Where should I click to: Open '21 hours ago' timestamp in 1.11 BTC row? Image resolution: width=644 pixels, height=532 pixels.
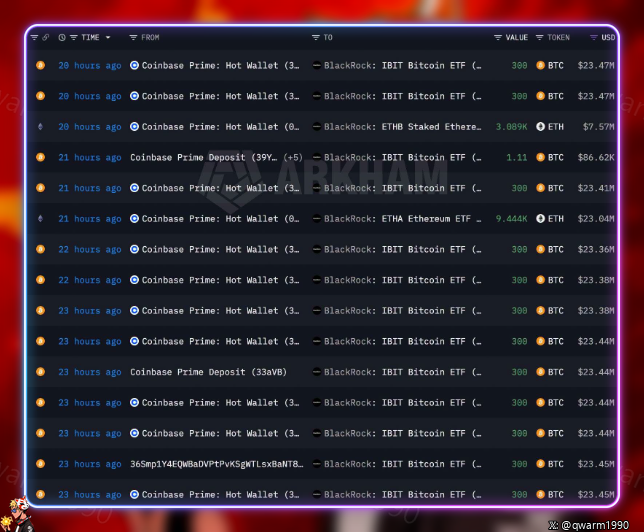click(90, 157)
